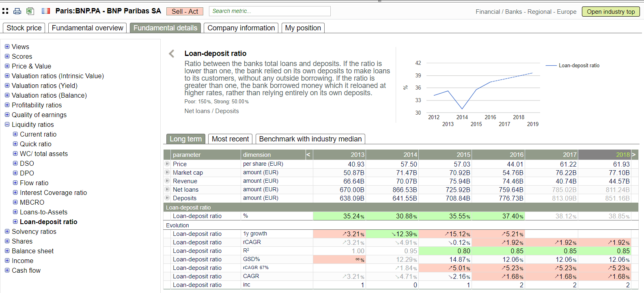Click the chart icon on the Deposits row
Image resolution: width=644 pixels, height=293 pixels.
pos(167,198)
